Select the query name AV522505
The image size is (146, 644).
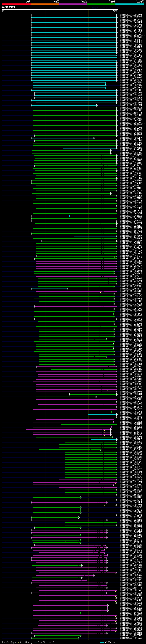pos(8,7)
